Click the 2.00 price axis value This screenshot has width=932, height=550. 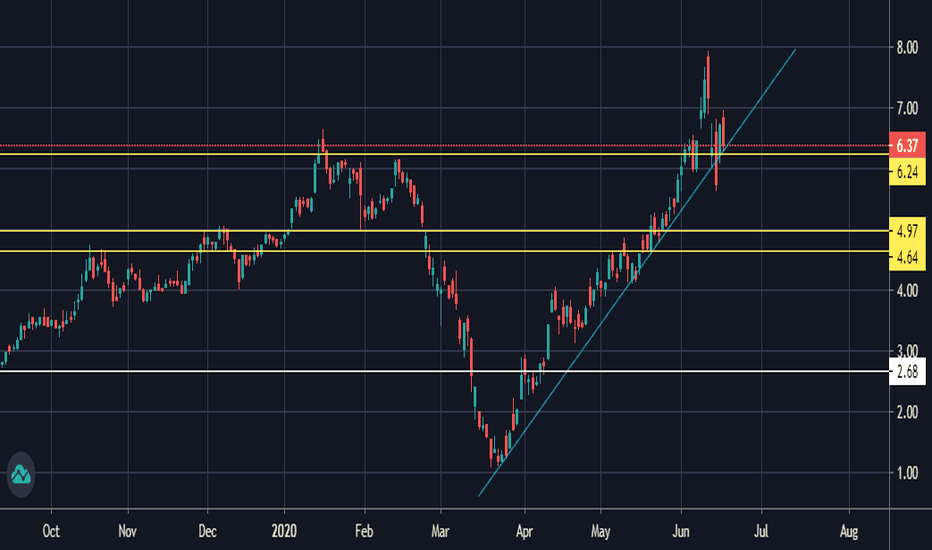click(907, 412)
